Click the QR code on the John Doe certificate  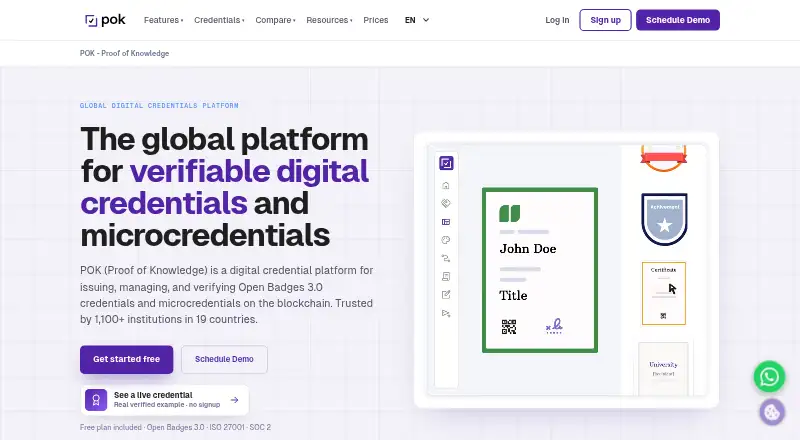[x=509, y=327]
